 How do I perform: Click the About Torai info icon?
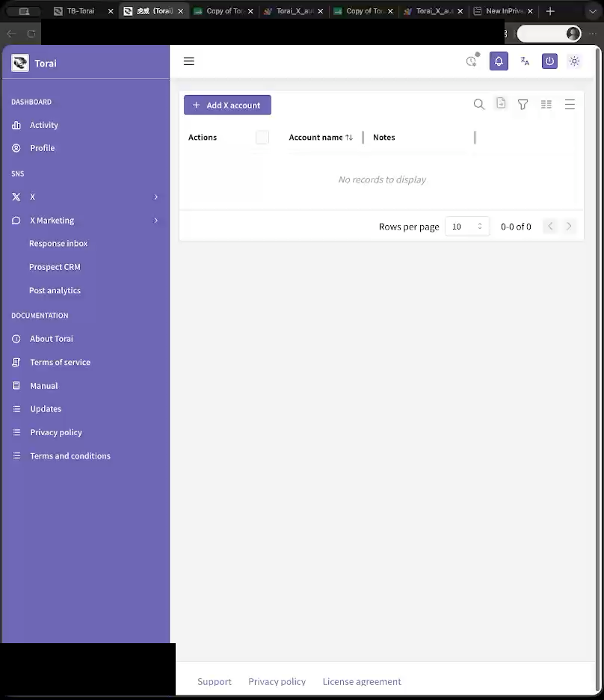coord(16,339)
